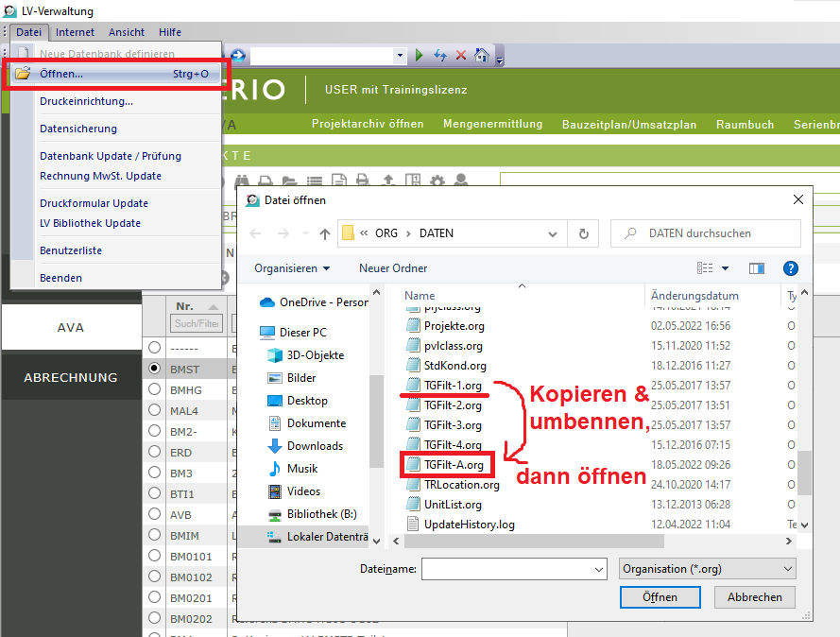Refresh the DATEN folder listing
Viewport: 840px width, 637px height.
point(584,233)
